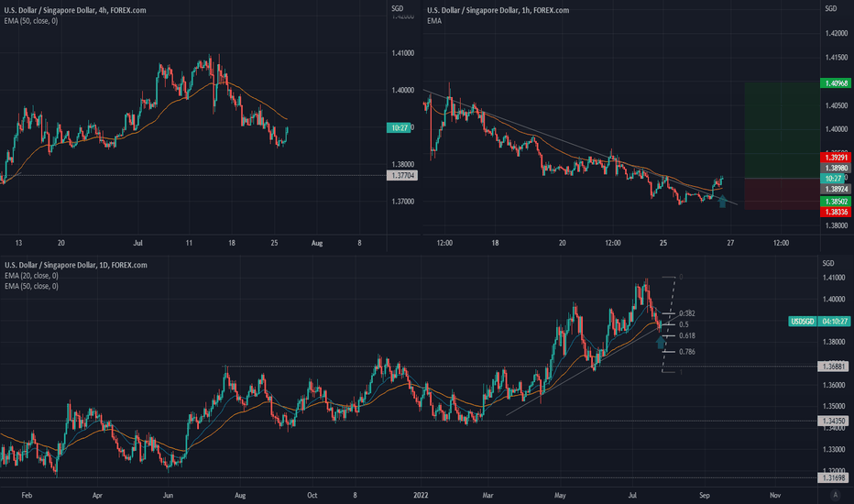Click 1.41000 on the 4h chart price axis
Image resolution: width=854 pixels, height=504 pixels.
(x=402, y=53)
